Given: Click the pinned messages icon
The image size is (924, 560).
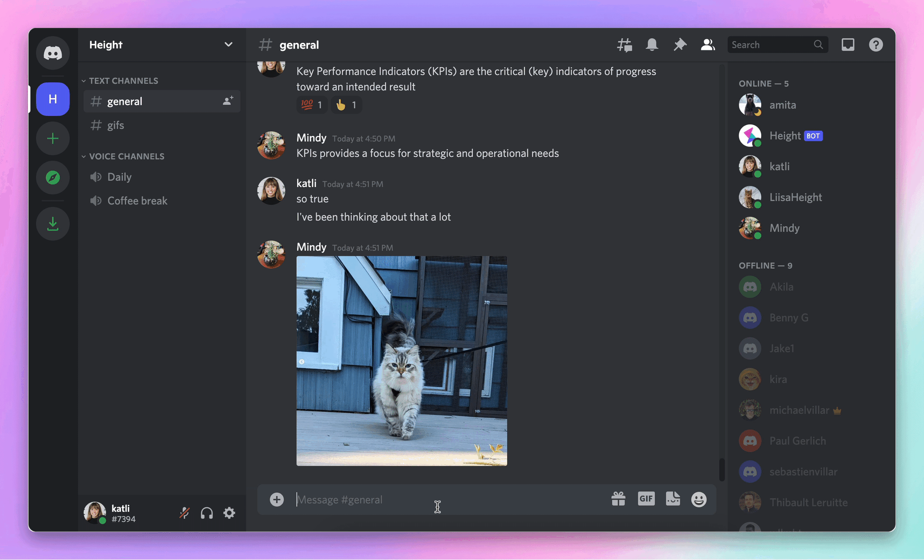Looking at the screenshot, I should click(679, 44).
